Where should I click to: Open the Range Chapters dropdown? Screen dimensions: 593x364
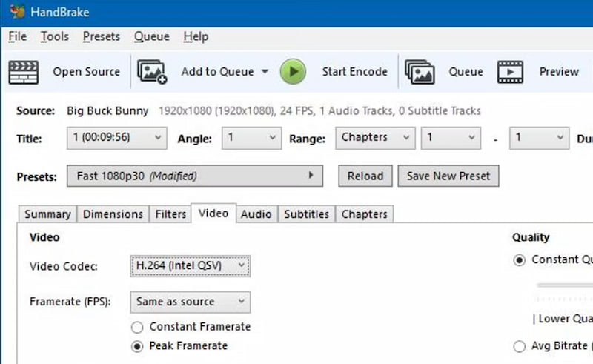click(x=375, y=138)
